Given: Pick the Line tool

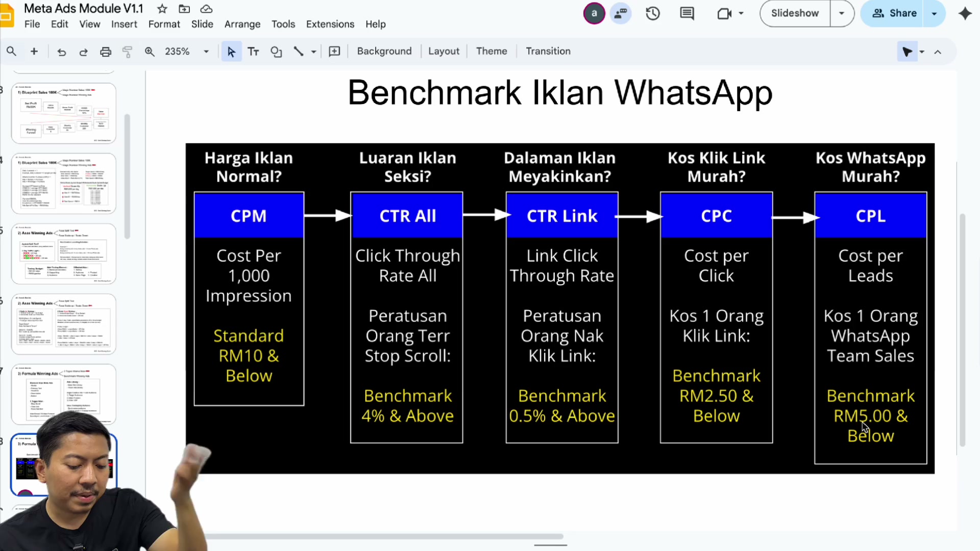Looking at the screenshot, I should 299,52.
